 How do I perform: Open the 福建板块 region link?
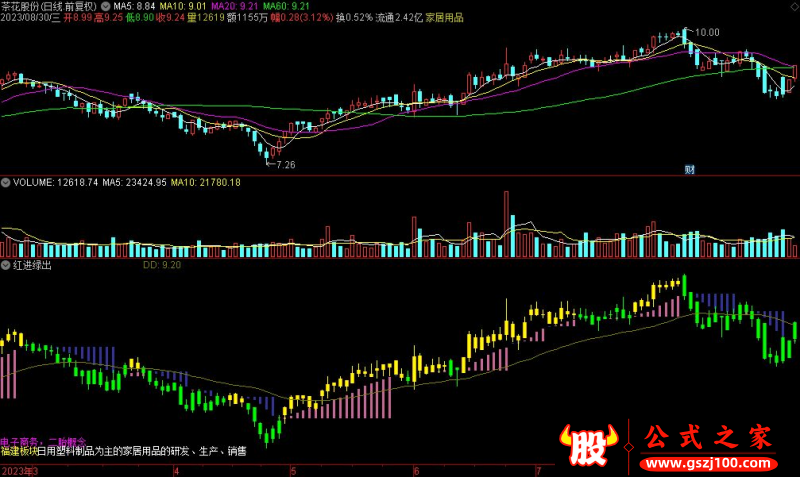coord(19,451)
